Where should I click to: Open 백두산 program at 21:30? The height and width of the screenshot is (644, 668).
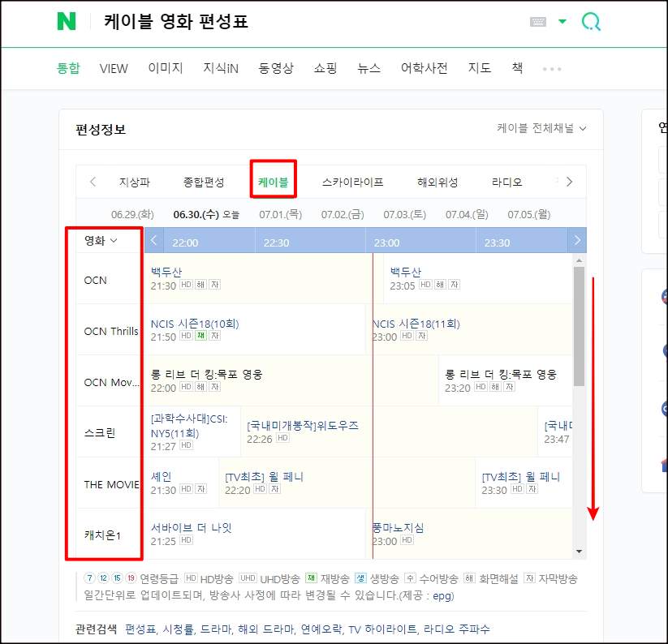coord(166,272)
